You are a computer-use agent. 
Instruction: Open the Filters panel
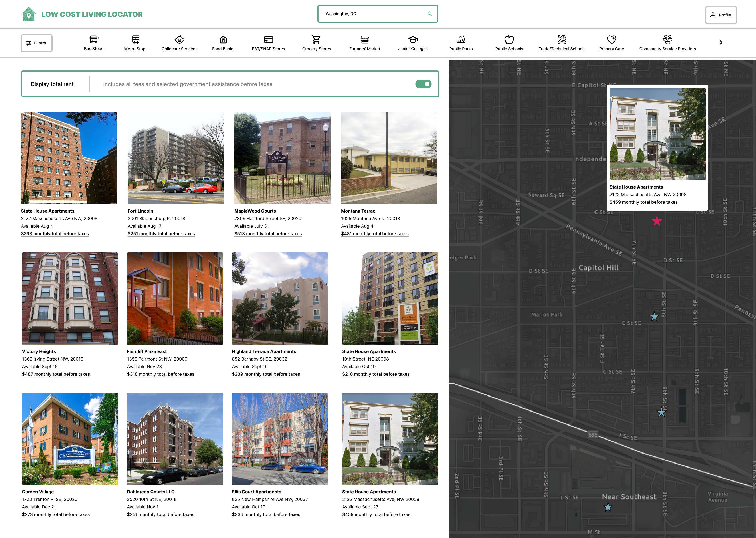pyautogui.click(x=37, y=43)
